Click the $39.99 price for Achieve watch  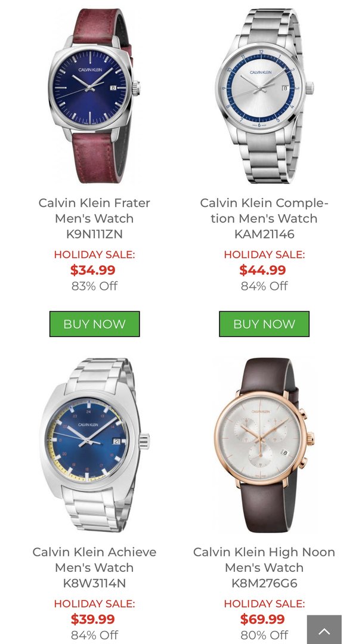pyautogui.click(x=93, y=619)
